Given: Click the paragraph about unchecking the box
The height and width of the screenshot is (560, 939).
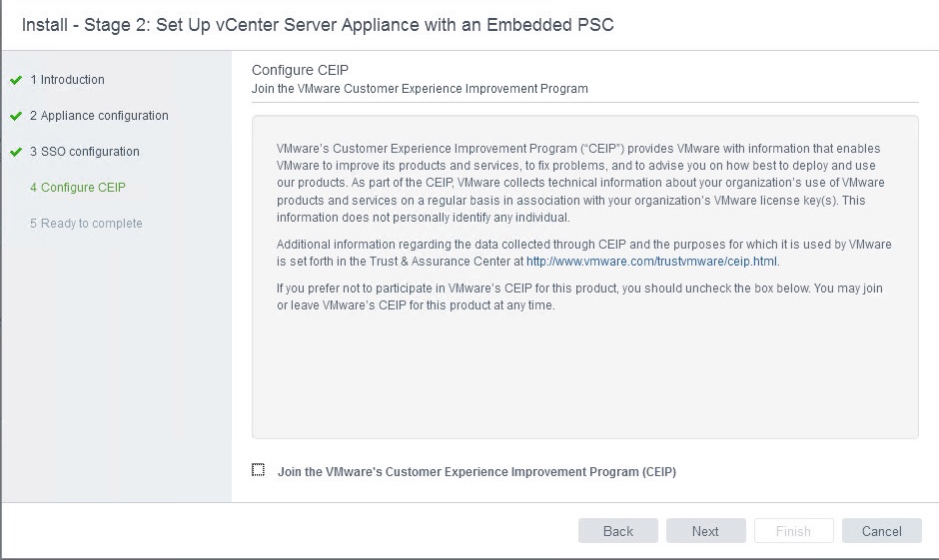Looking at the screenshot, I should [579, 296].
